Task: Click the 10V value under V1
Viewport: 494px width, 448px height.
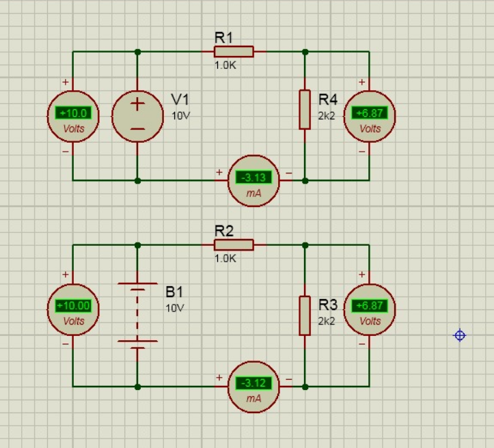Action: pos(181,116)
